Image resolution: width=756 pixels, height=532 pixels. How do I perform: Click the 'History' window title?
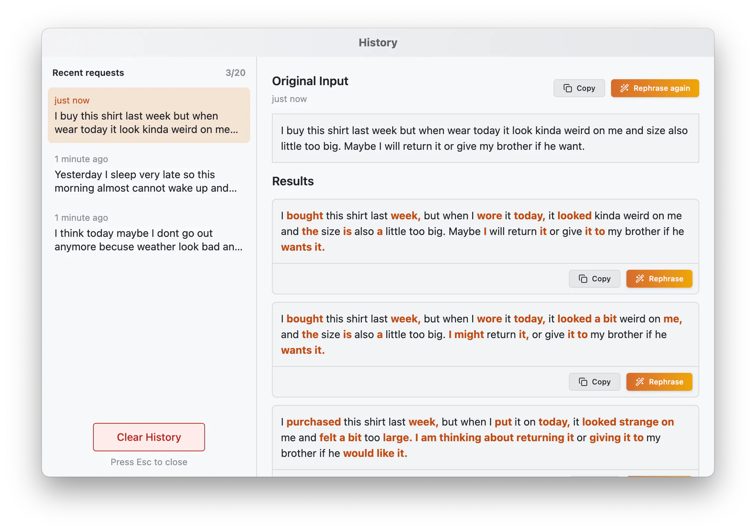coord(378,43)
